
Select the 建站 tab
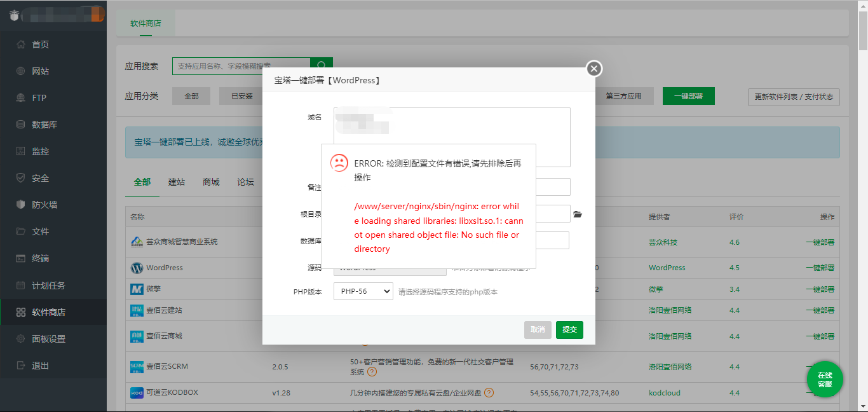(x=177, y=182)
